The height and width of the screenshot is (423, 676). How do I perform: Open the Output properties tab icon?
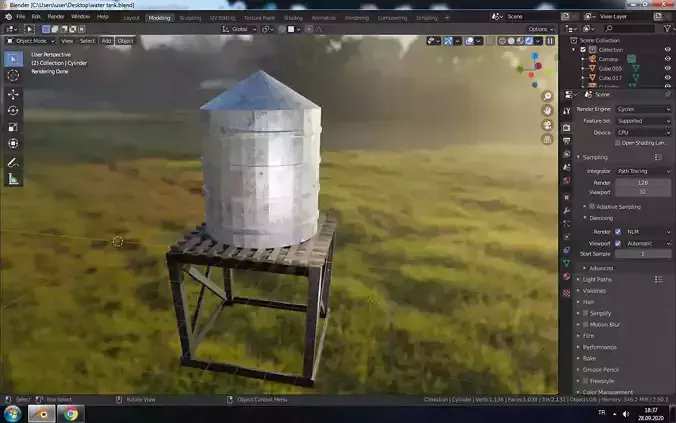[x=566, y=141]
